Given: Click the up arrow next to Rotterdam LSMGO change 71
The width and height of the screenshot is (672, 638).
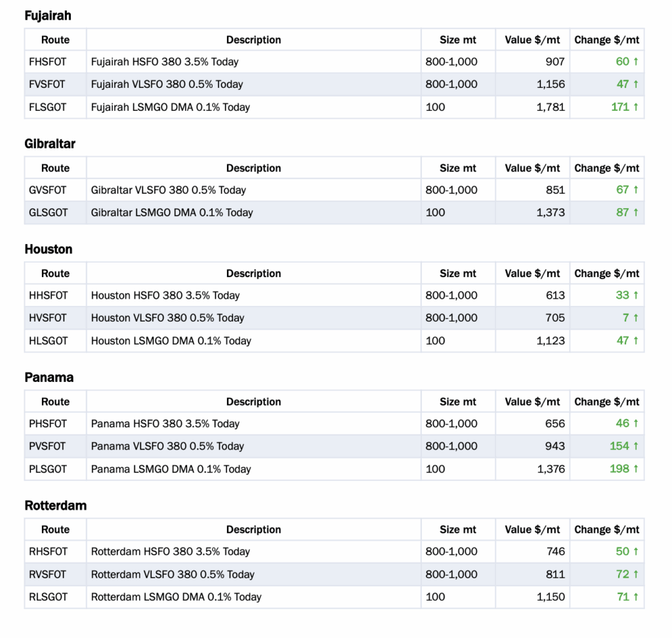Looking at the screenshot, I should (635, 597).
